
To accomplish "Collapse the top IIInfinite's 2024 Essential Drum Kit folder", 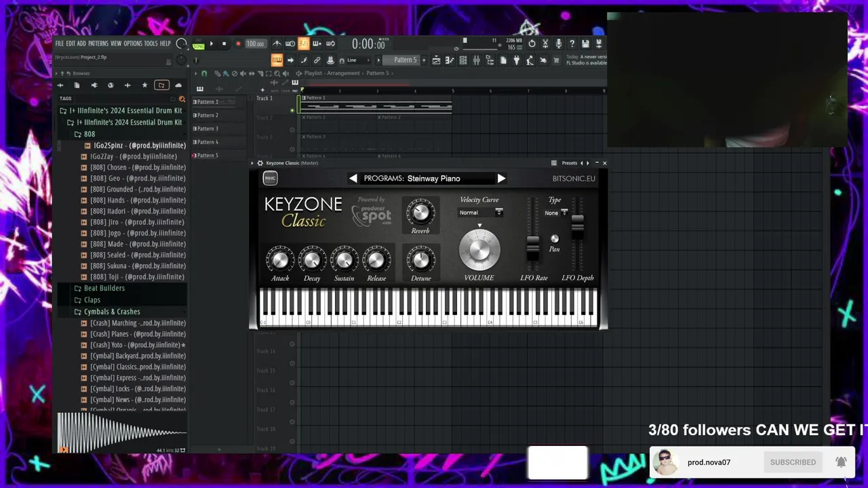I will click(122, 110).
